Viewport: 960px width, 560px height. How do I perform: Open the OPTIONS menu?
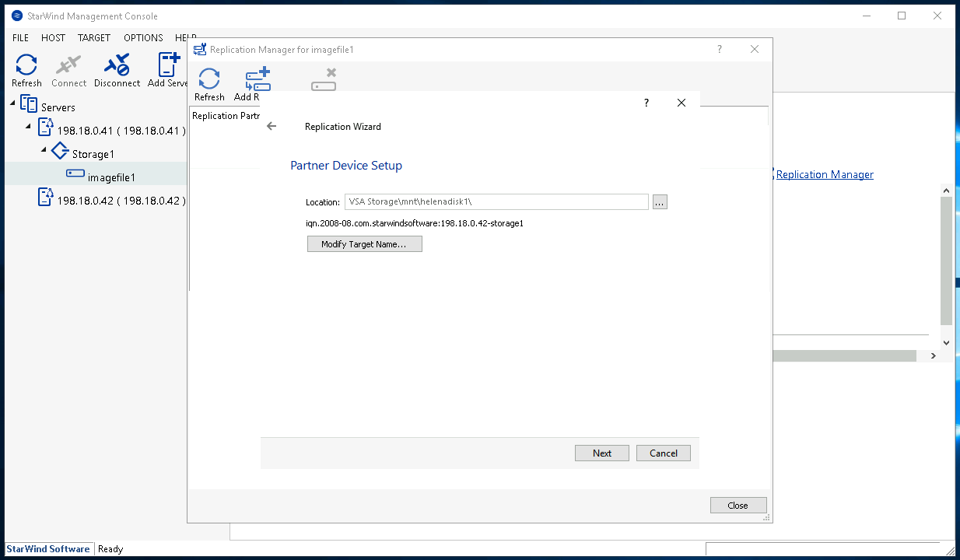[143, 37]
